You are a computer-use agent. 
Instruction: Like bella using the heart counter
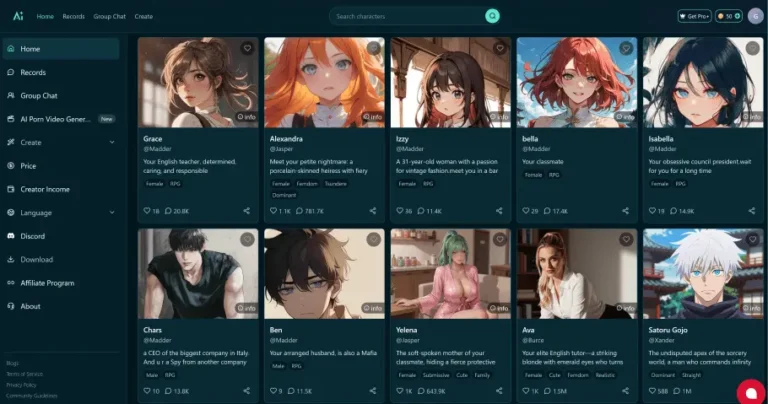coord(526,211)
